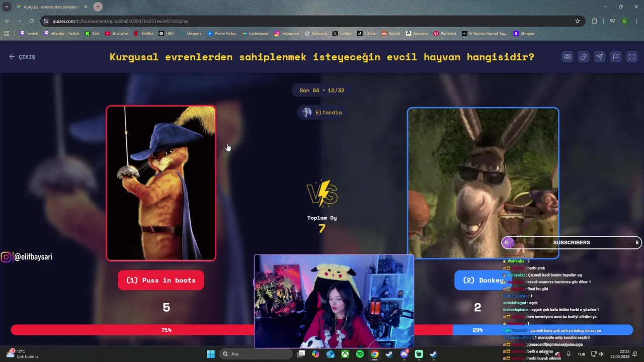
Task: Open the Chrome extensions puzzle icon
Action: [595, 21]
